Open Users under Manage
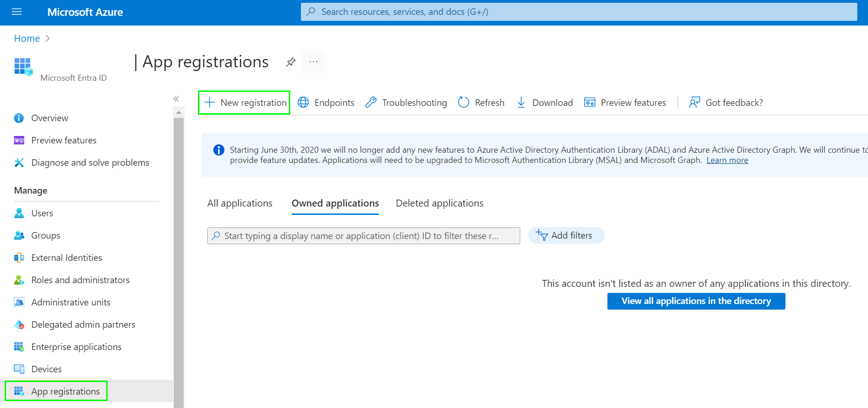This screenshot has width=868, height=408. click(x=42, y=214)
